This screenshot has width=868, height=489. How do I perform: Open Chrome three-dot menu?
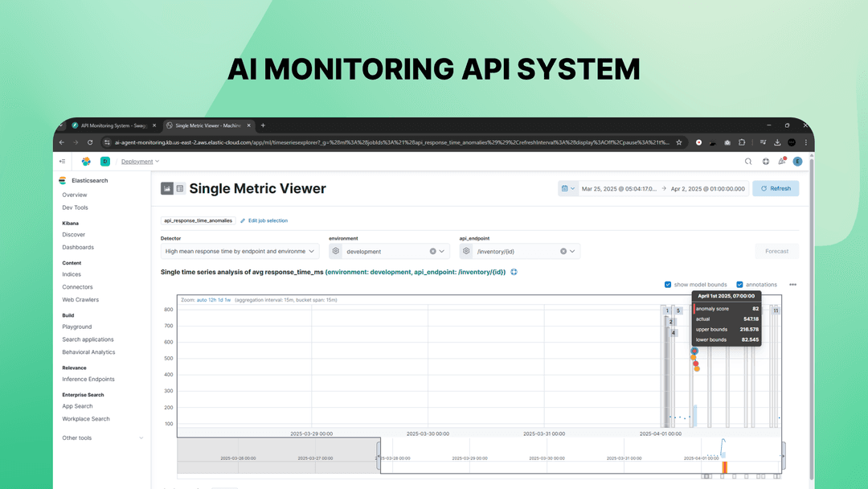tap(806, 142)
